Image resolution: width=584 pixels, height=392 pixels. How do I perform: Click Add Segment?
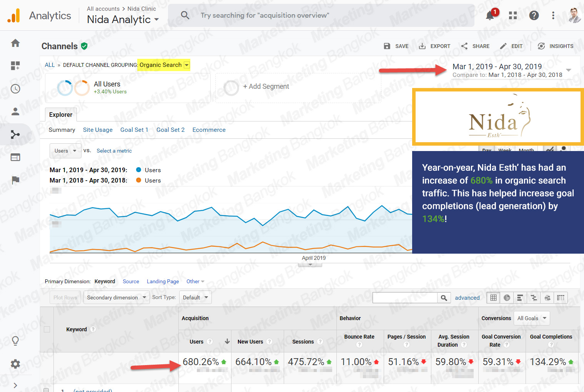266,87
